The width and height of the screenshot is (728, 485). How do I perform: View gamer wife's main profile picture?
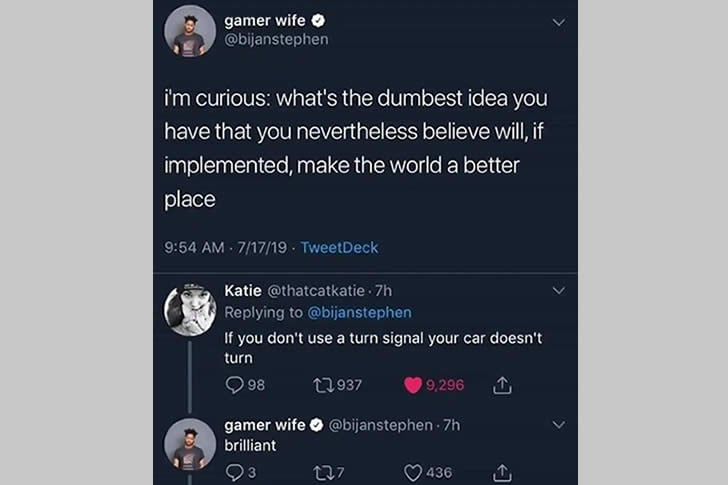point(190,31)
